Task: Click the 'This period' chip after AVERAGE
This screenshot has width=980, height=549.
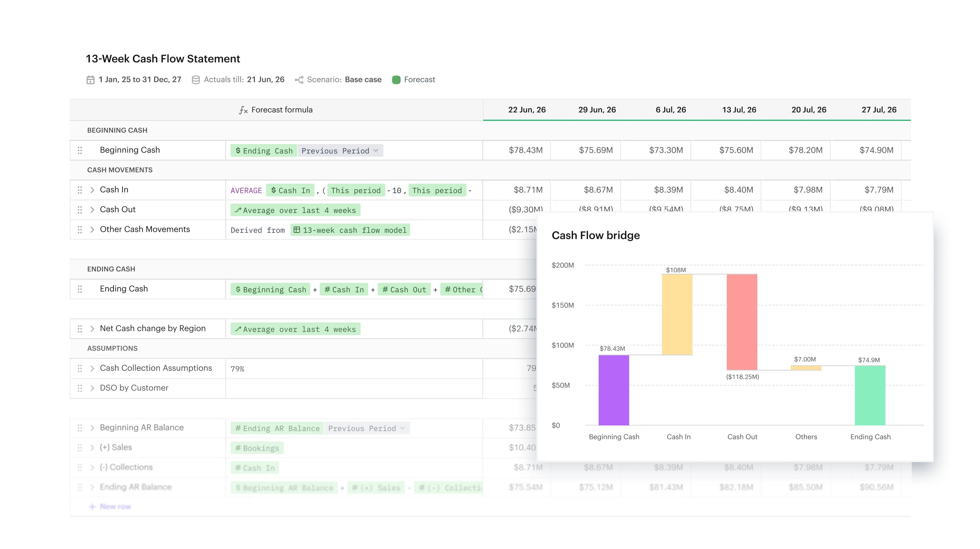Action: point(356,190)
